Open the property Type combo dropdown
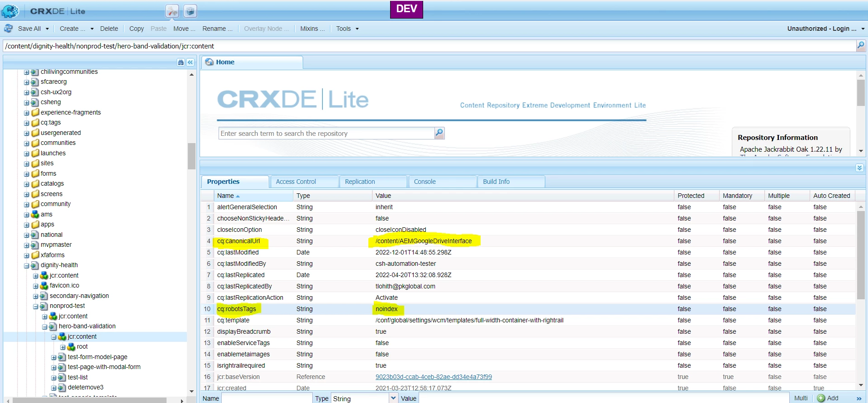The height and width of the screenshot is (403, 868). pyautogui.click(x=393, y=398)
